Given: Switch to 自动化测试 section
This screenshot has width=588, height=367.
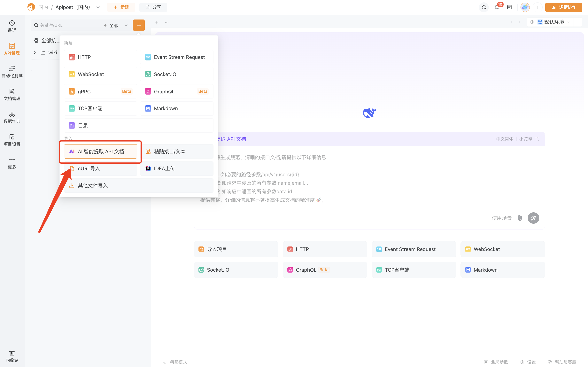Looking at the screenshot, I should point(12,71).
